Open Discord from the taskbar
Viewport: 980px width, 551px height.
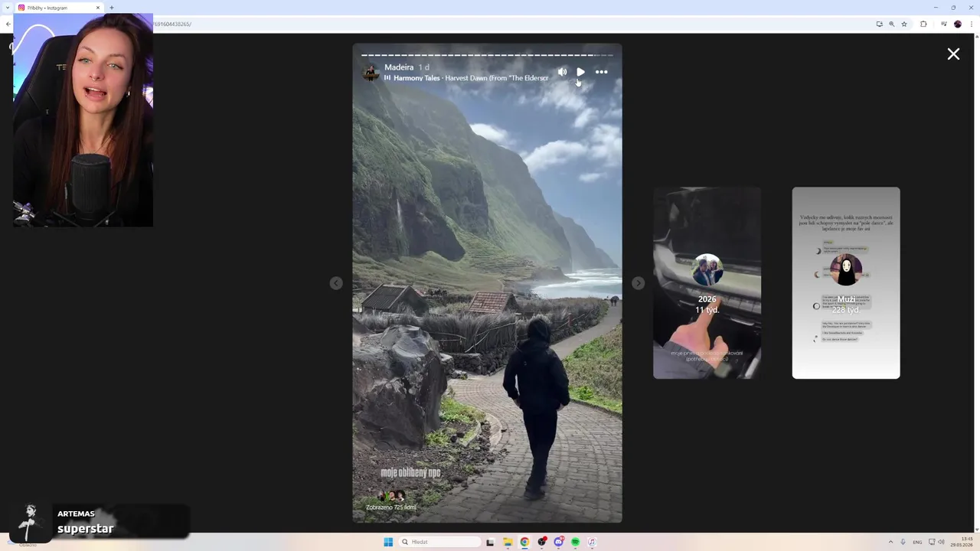point(559,542)
